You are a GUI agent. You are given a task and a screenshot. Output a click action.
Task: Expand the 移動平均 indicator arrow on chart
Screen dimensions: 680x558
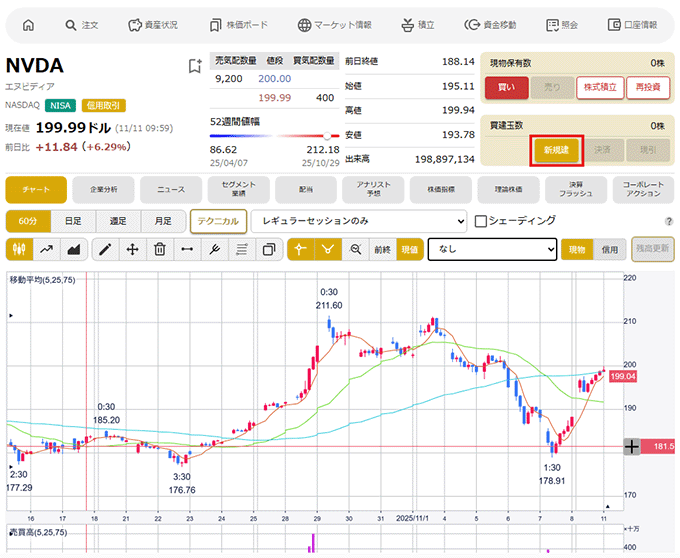pos(11,316)
